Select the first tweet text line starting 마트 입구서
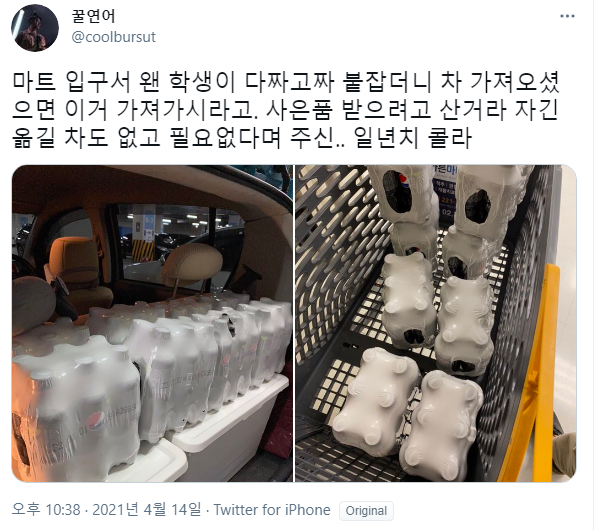 click(285, 82)
